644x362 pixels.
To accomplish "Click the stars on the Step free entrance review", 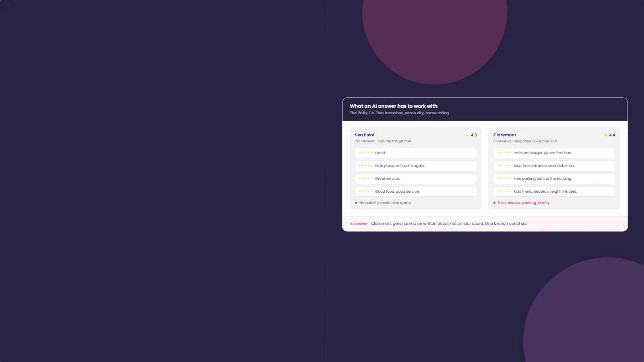I will coord(504,166).
